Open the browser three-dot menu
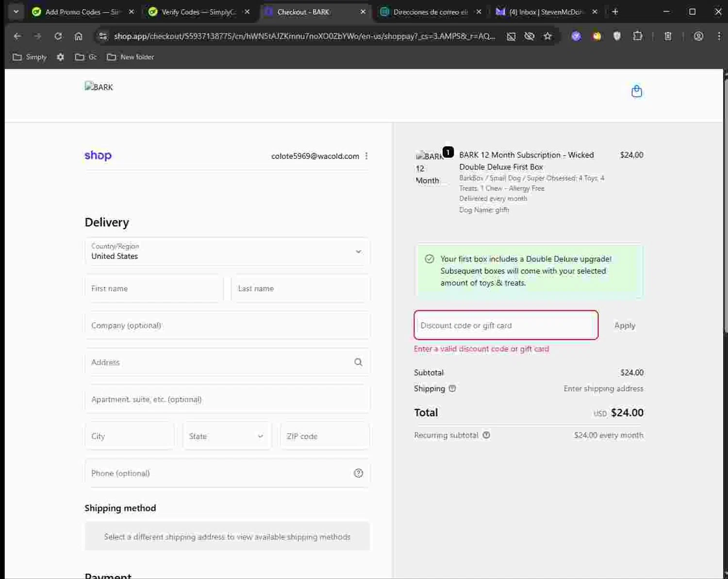728x579 pixels. [x=719, y=36]
